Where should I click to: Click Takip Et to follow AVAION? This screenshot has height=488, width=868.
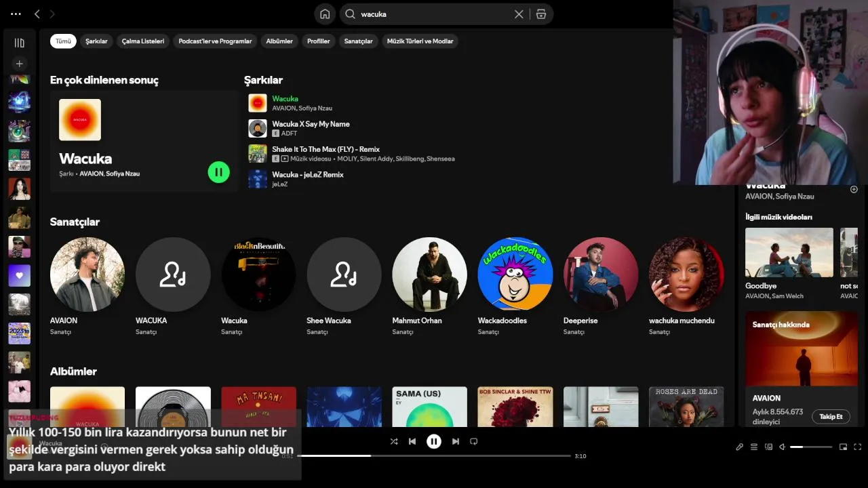click(x=831, y=416)
